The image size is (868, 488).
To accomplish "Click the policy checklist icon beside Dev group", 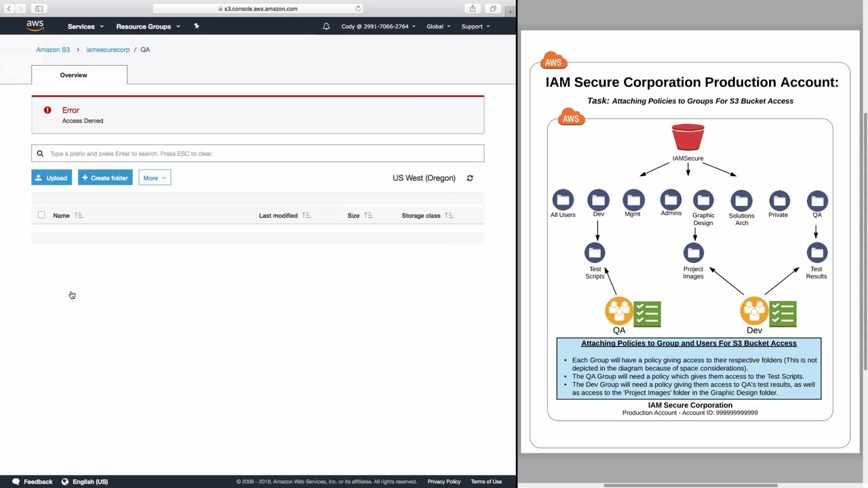I will click(x=783, y=314).
